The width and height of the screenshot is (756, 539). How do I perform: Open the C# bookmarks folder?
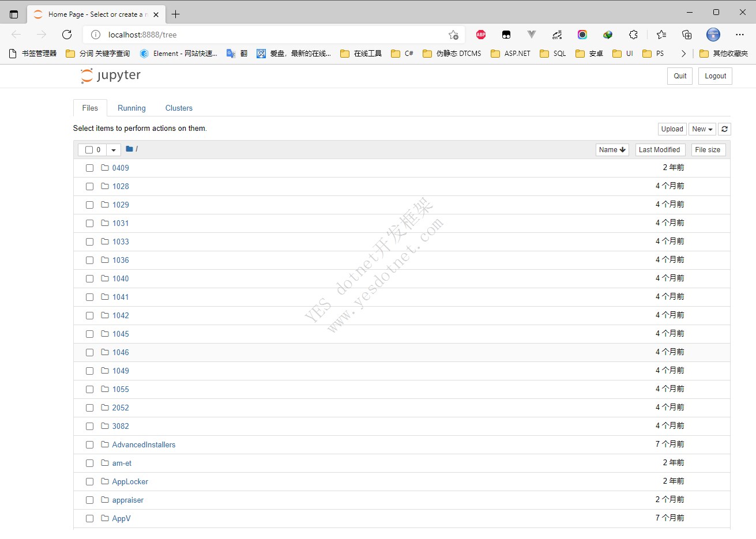coord(402,54)
